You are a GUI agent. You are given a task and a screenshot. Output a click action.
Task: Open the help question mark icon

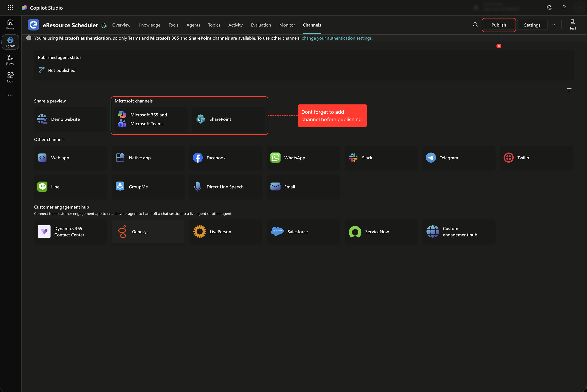(564, 7)
